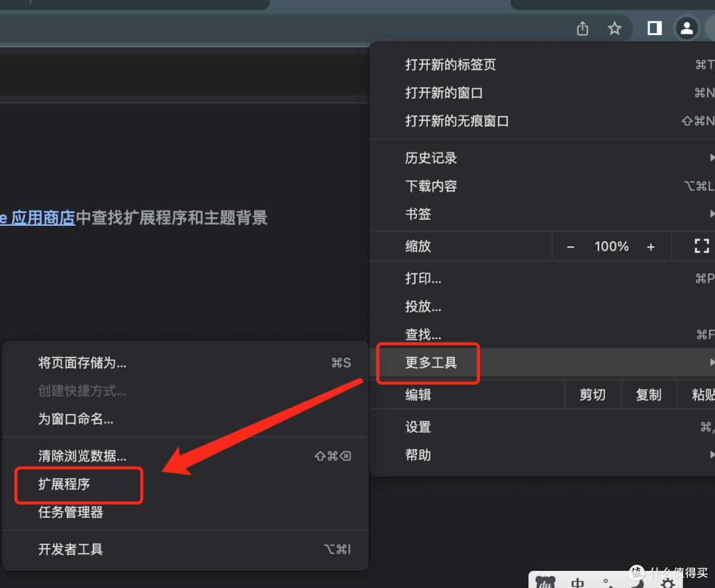The height and width of the screenshot is (588, 715).
Task: Expand the 历史记录 submenu
Action: pos(431,158)
